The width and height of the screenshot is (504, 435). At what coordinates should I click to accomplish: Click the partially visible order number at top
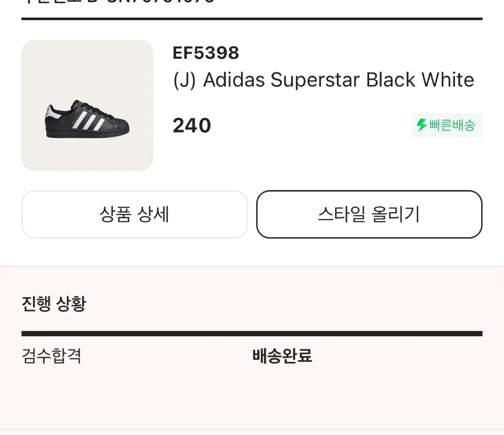[x=118, y=1]
